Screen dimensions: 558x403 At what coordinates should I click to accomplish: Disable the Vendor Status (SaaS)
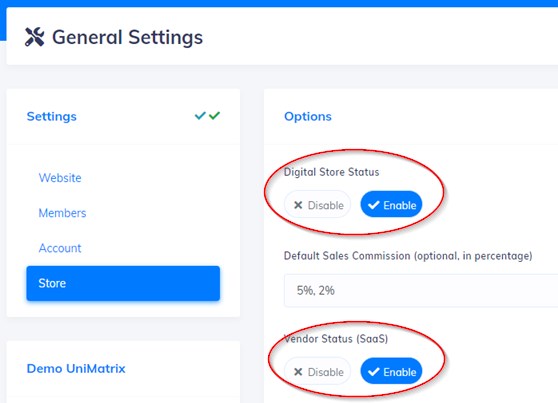pos(317,371)
